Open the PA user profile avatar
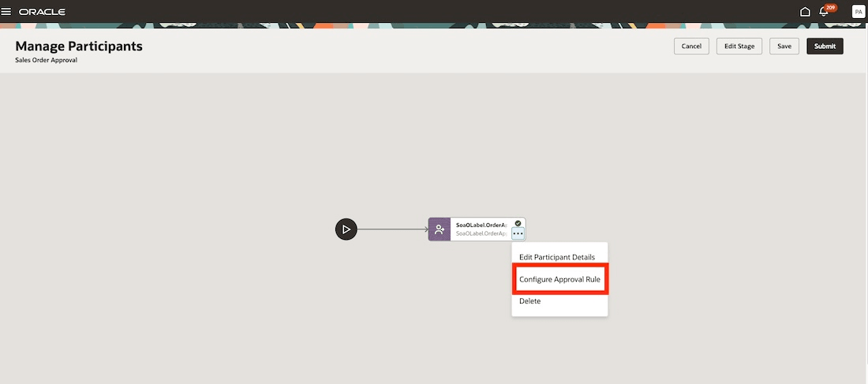Image resolution: width=868 pixels, height=384 pixels. (858, 12)
